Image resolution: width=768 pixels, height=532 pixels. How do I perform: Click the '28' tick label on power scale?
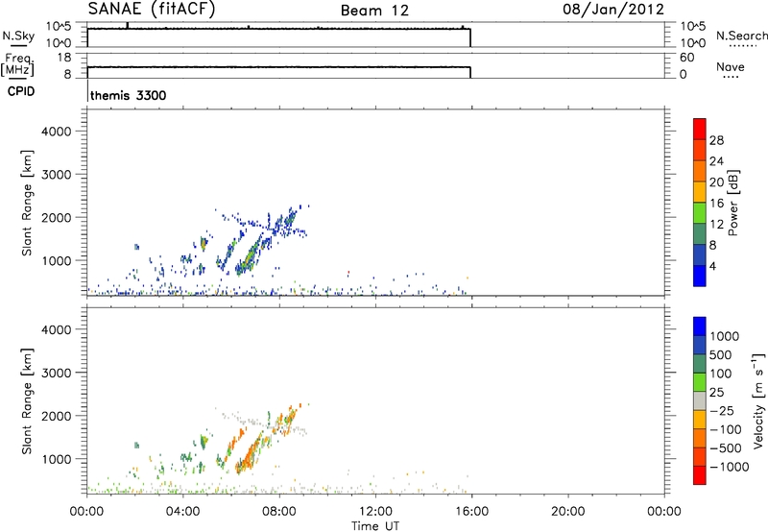pyautogui.click(x=716, y=140)
